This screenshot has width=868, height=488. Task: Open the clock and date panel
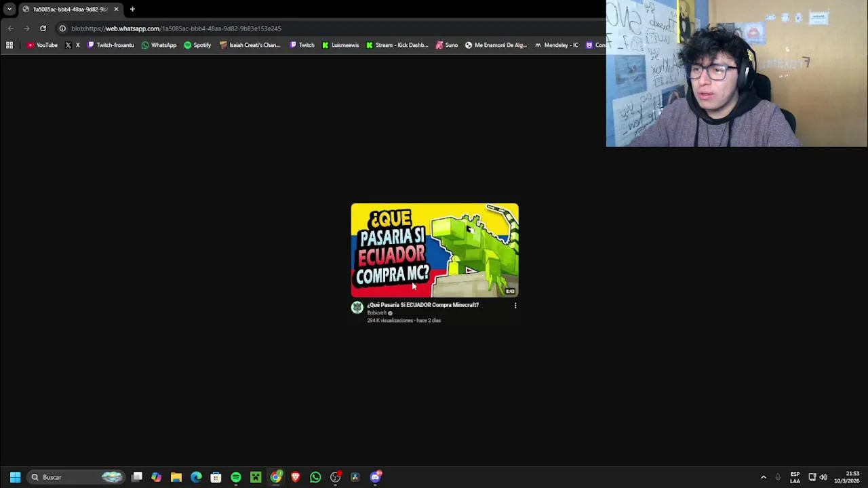click(847, 477)
